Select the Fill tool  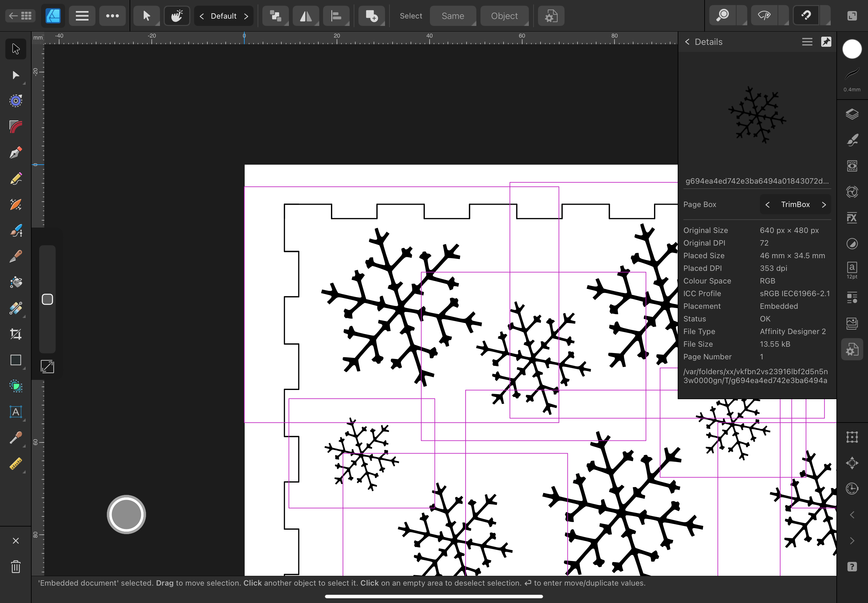(15, 282)
